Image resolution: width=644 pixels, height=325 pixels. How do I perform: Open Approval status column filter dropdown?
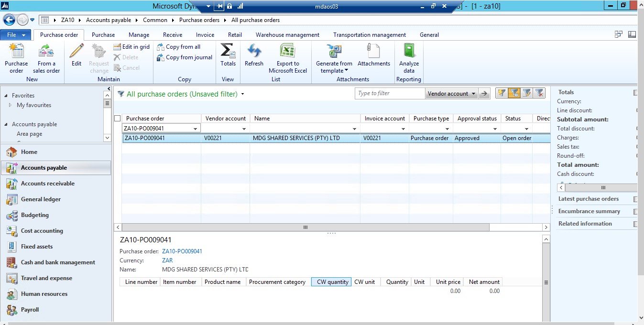click(x=495, y=129)
